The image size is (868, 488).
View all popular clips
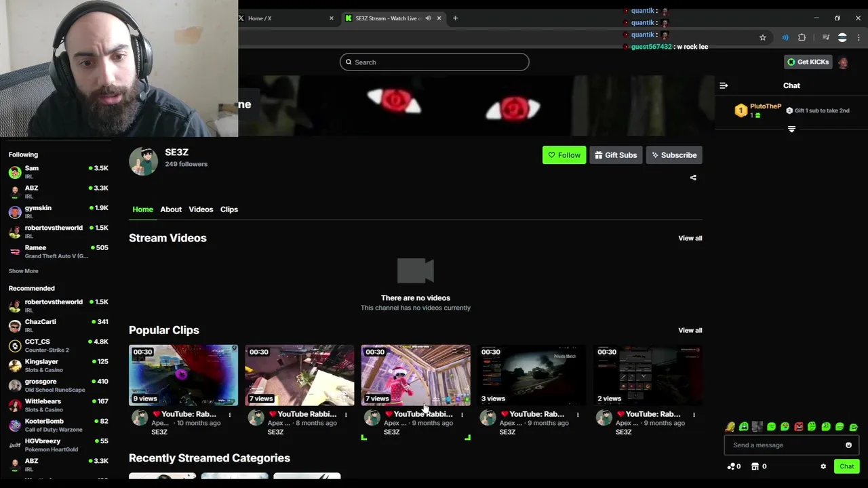click(x=690, y=330)
